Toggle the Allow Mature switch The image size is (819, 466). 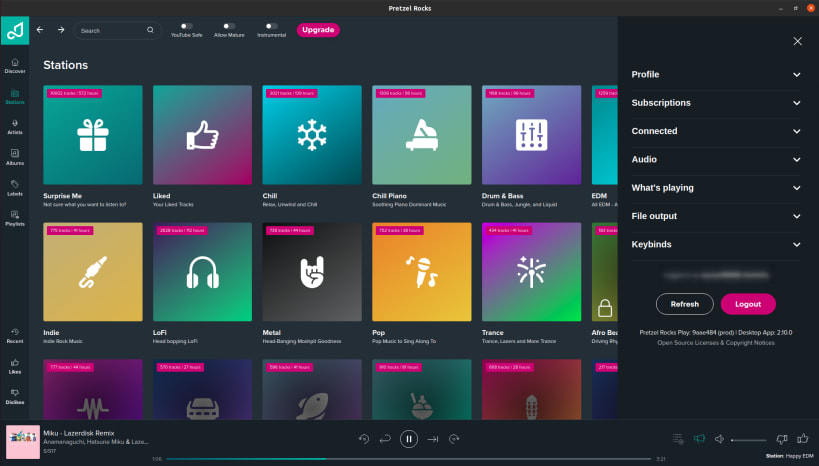[x=229, y=26]
